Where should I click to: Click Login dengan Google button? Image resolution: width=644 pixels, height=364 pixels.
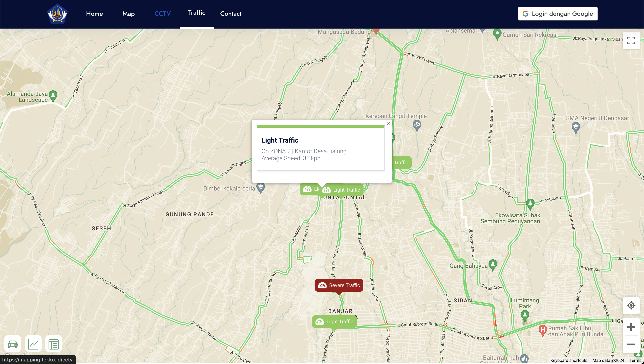[558, 14]
